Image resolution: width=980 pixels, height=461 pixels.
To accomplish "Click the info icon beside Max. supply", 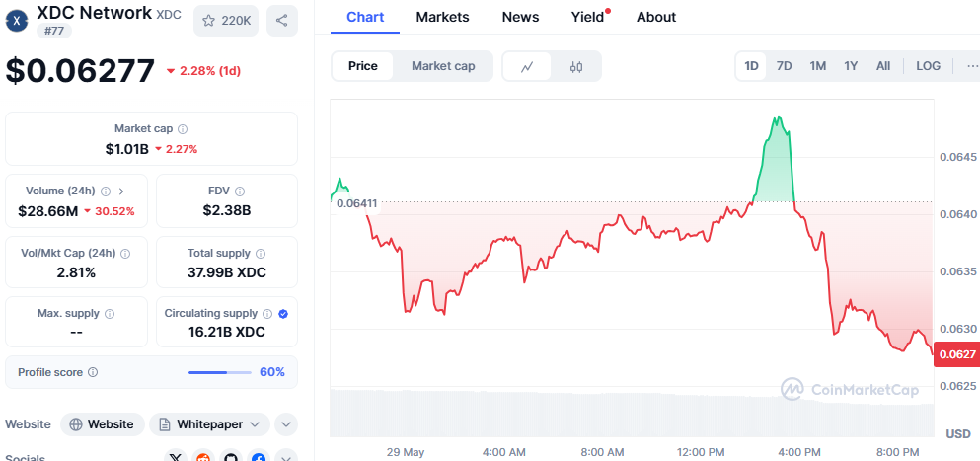I will click(110, 313).
